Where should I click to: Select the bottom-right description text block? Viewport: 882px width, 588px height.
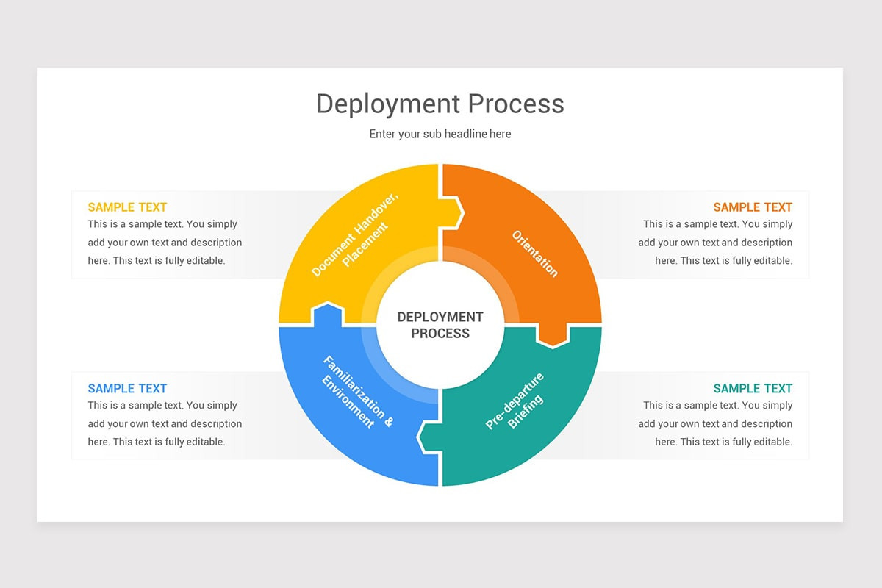[x=717, y=423]
